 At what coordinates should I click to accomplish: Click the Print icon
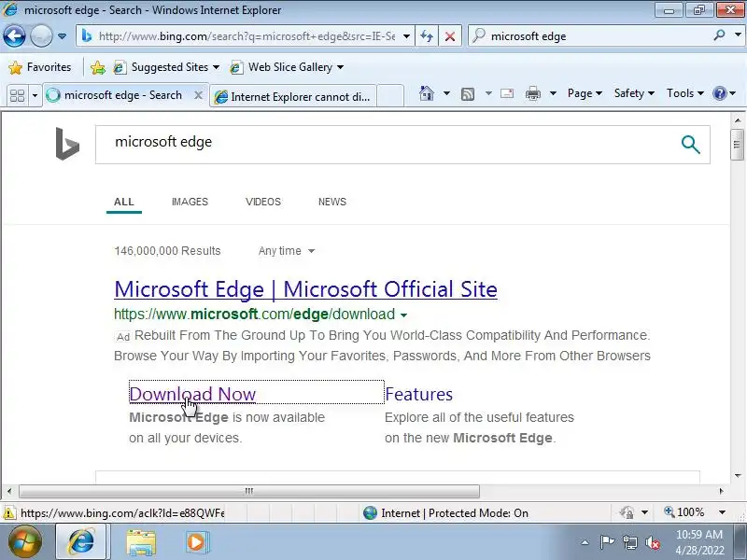pyautogui.click(x=532, y=93)
